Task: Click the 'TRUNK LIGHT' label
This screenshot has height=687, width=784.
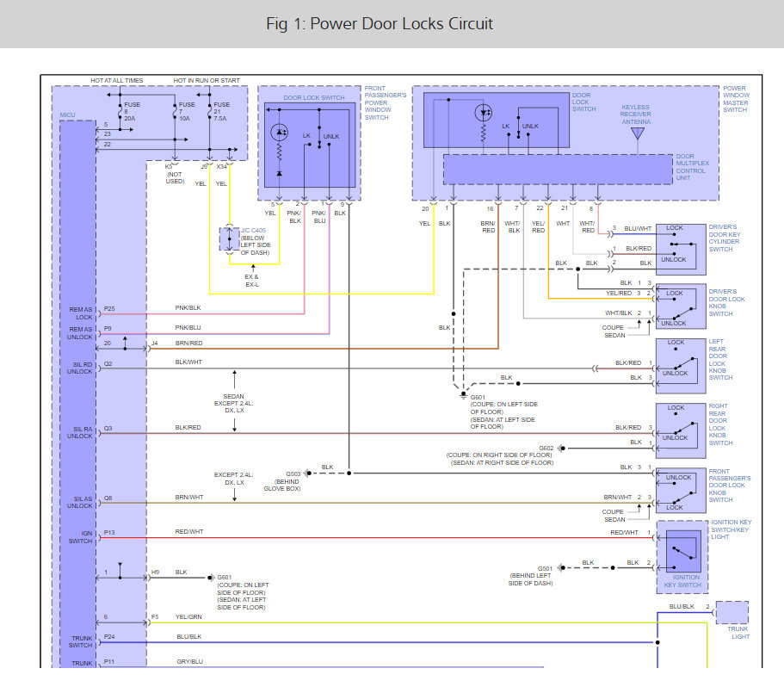Action: (x=738, y=633)
